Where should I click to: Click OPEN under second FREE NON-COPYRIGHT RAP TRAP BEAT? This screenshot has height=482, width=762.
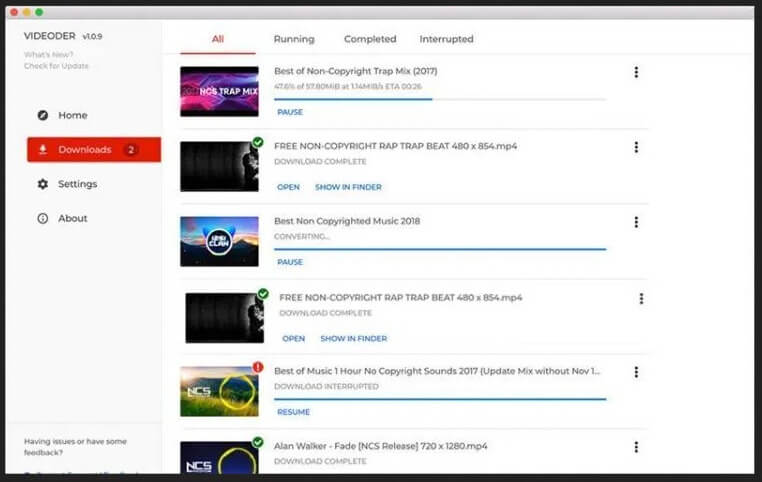coord(294,339)
